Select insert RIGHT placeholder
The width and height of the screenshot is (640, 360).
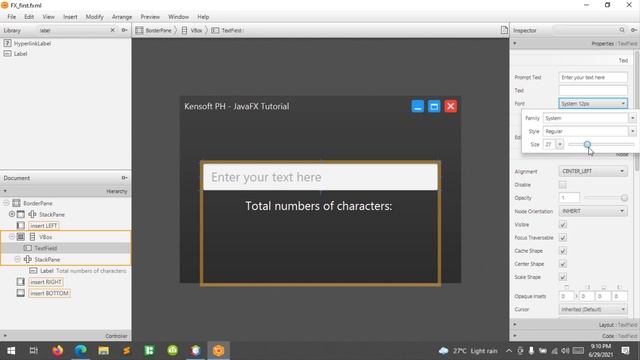point(46,282)
